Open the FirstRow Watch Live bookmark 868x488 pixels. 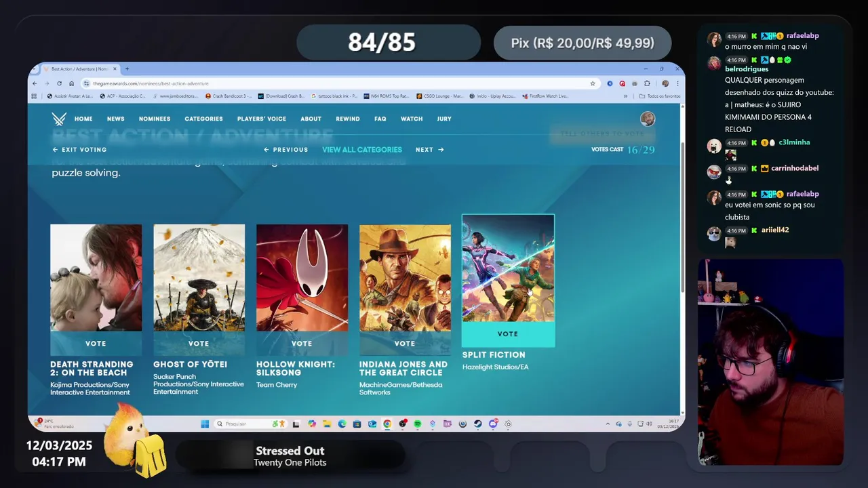tap(545, 96)
